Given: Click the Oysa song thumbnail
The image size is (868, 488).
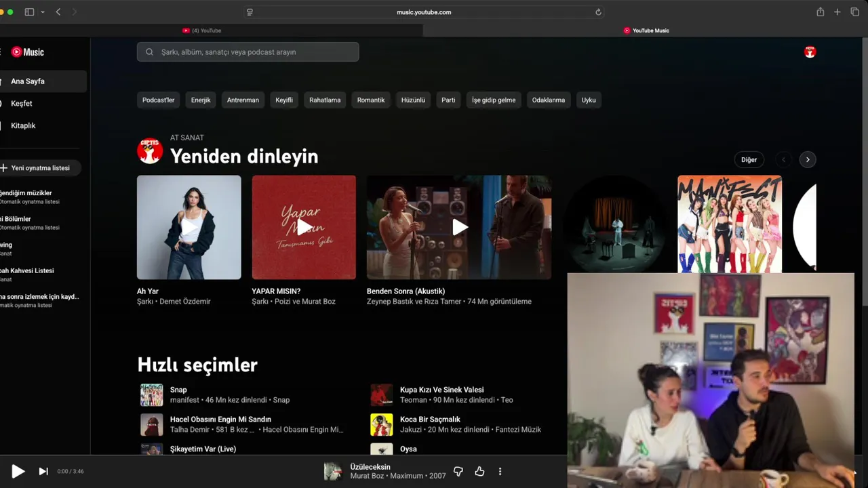Looking at the screenshot, I should coord(382,449).
